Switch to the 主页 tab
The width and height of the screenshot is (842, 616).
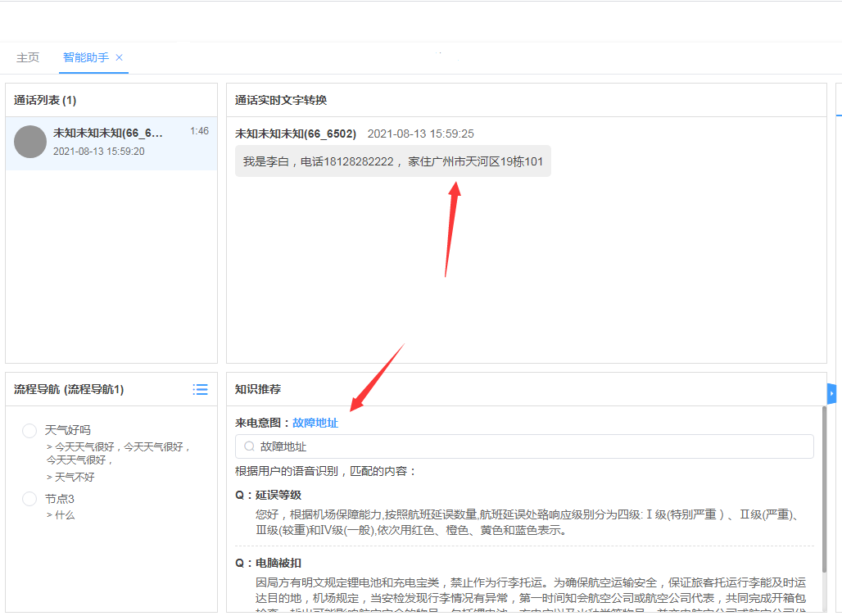tap(27, 57)
